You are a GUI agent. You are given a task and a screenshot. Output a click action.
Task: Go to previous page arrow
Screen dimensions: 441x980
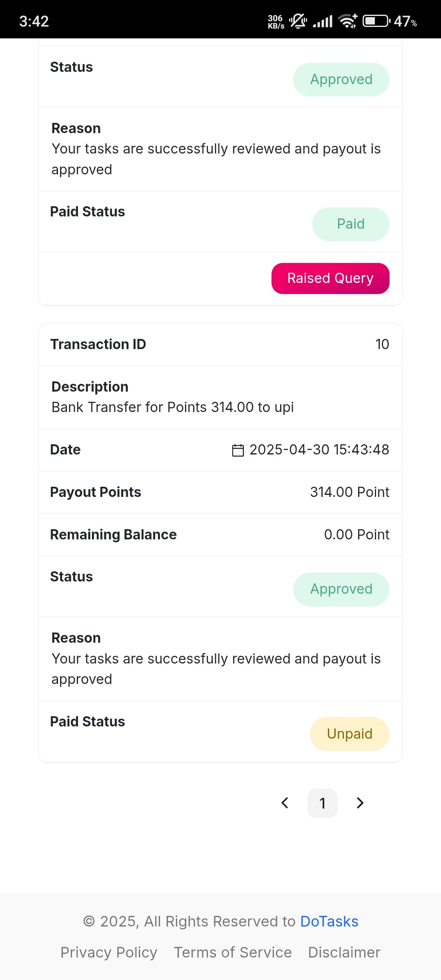coord(285,803)
